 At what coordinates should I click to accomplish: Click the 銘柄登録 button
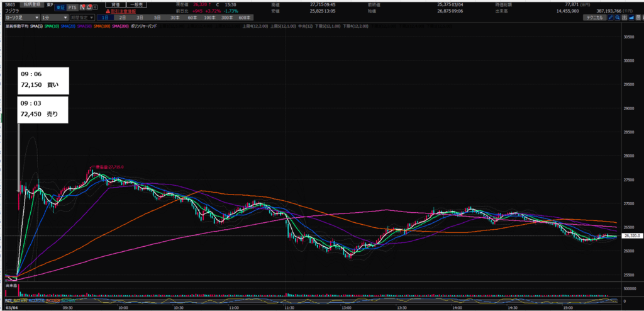32,5
